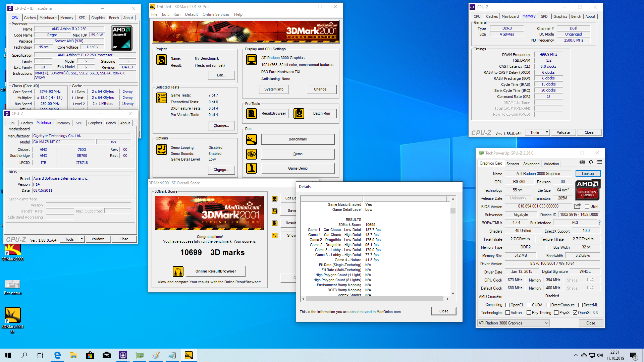Toggle the CUDA checkbox in GPU-Z
The height and width of the screenshot is (362, 644).
pyautogui.click(x=529, y=305)
